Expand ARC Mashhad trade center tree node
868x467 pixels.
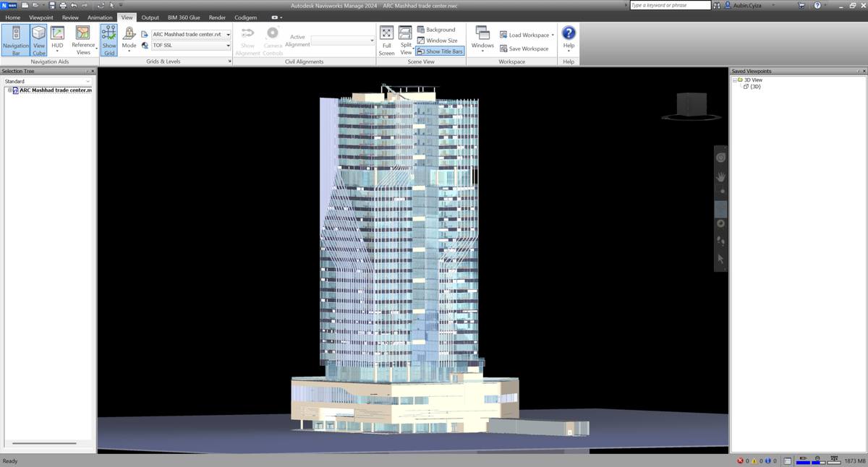click(9, 90)
